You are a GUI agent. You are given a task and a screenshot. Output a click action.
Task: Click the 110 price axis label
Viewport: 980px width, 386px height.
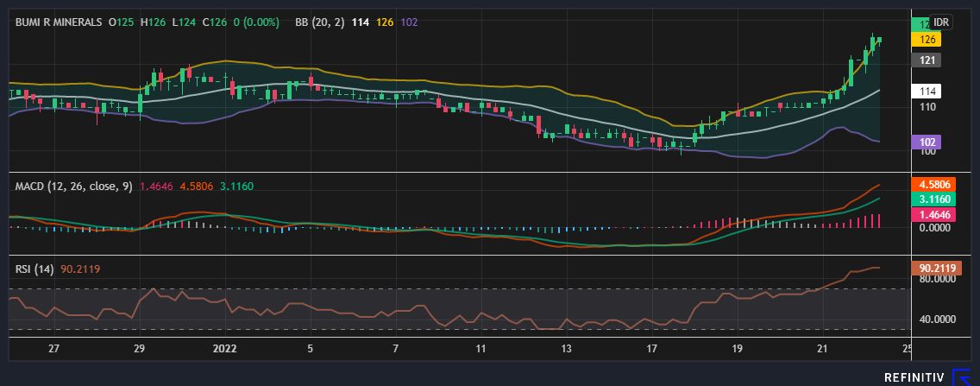927,107
